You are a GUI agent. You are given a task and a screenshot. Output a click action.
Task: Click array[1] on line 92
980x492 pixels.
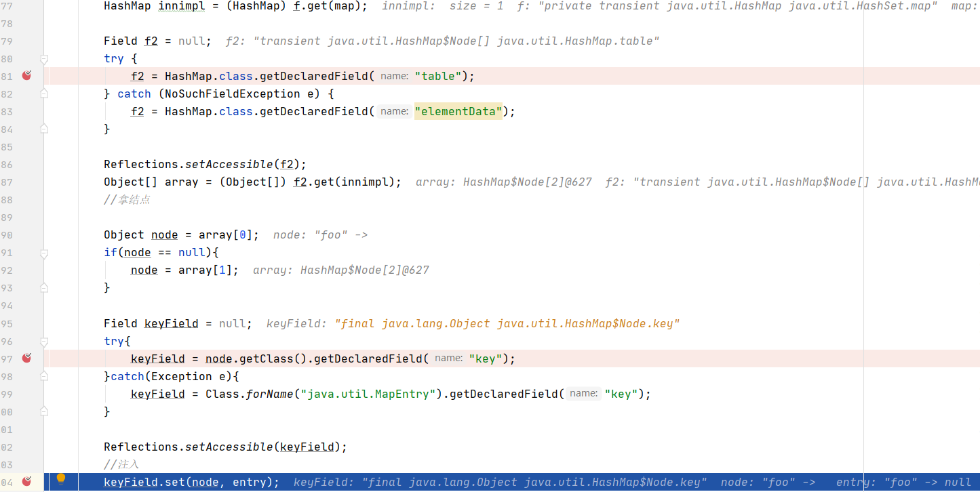pyautogui.click(x=205, y=270)
